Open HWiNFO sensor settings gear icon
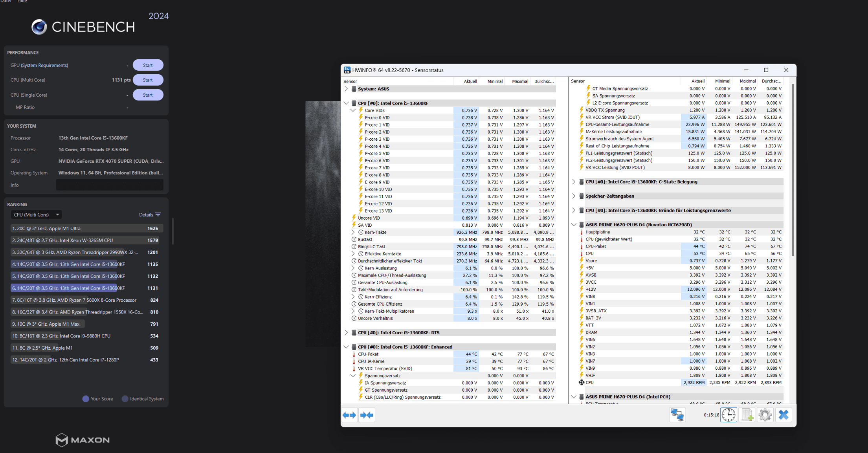The image size is (868, 453). (x=765, y=415)
